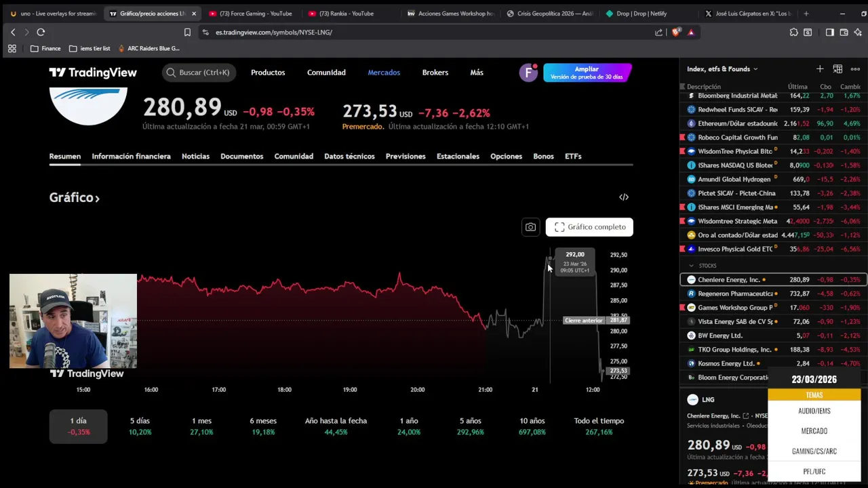The width and height of the screenshot is (868, 488).
Task: Click the browser back arrow
Action: pos(13,32)
